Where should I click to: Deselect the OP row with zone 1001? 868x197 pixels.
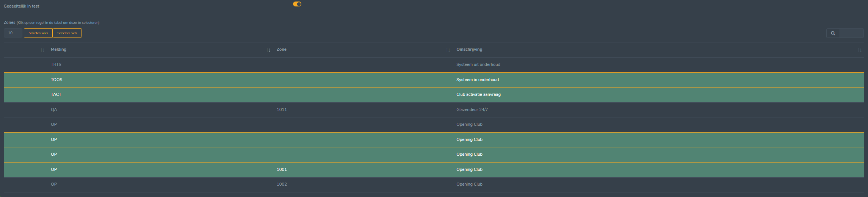(x=434, y=170)
